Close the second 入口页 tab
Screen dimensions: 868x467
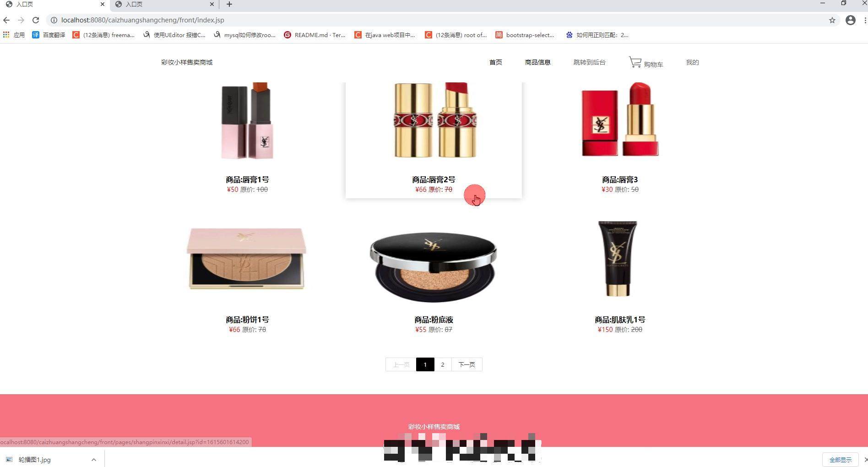pyautogui.click(x=212, y=4)
